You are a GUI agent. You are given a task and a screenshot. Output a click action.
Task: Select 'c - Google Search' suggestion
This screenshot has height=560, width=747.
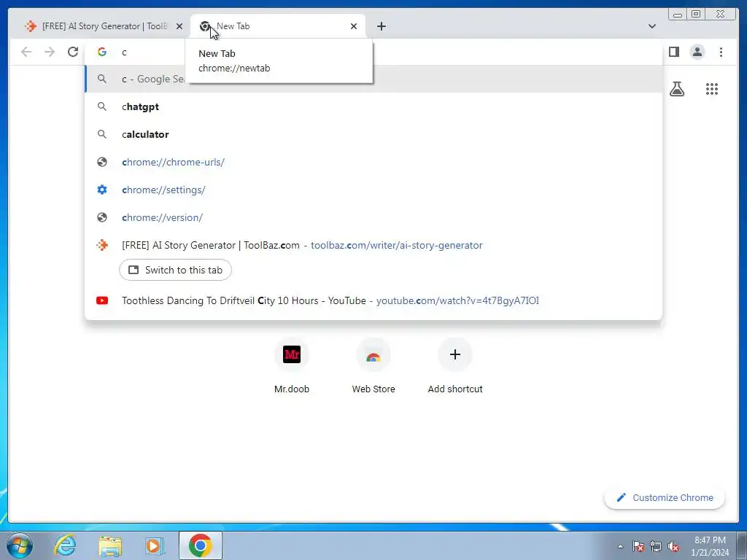pos(373,79)
